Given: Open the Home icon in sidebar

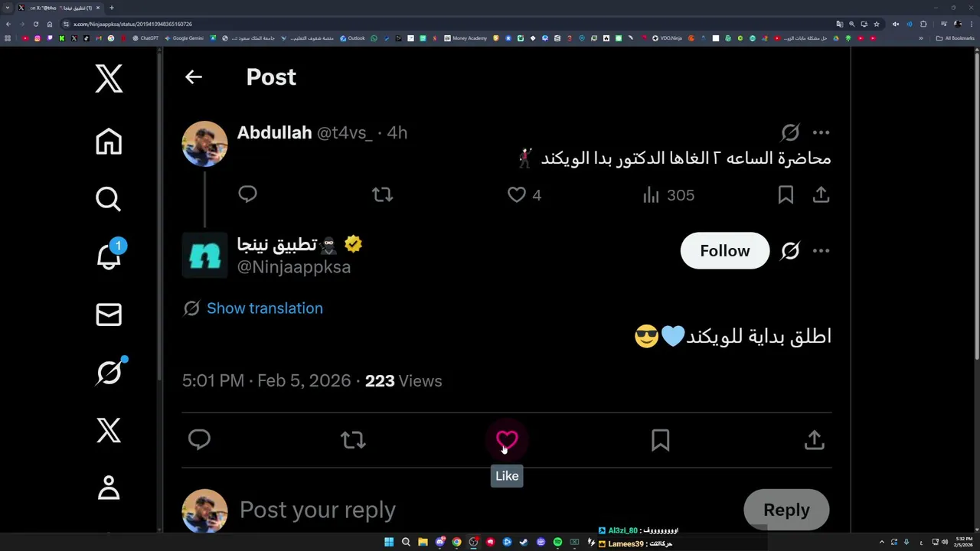Looking at the screenshot, I should 109,142.
